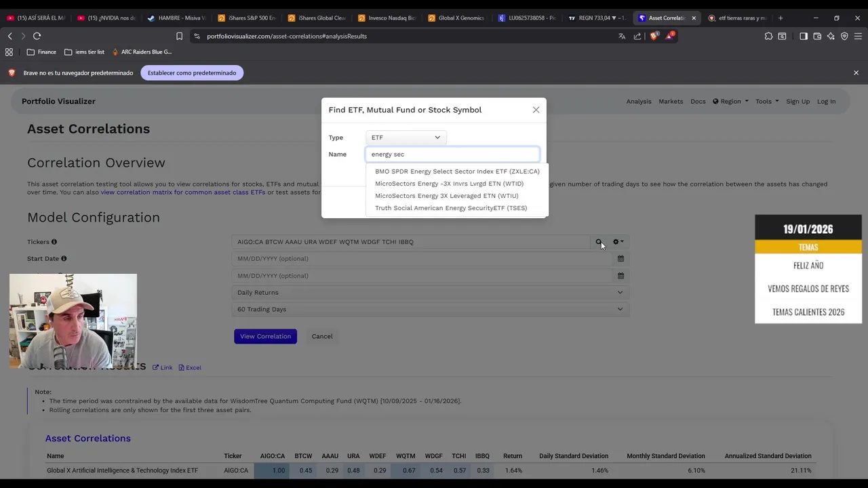Open the Markets navigation item
The image size is (868, 488).
(671, 102)
